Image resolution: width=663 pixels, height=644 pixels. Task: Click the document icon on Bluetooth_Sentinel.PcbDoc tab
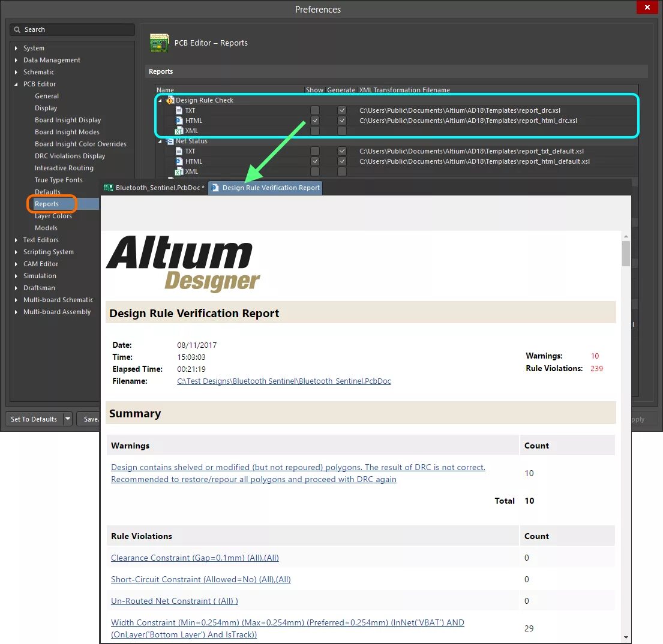click(110, 188)
